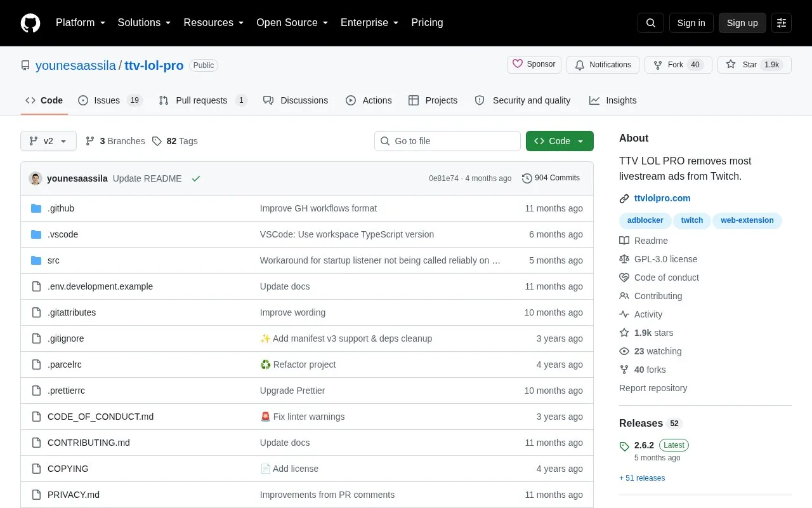812x508 pixels.
Task: Click the file icon beside COPYING
Action: point(36,469)
